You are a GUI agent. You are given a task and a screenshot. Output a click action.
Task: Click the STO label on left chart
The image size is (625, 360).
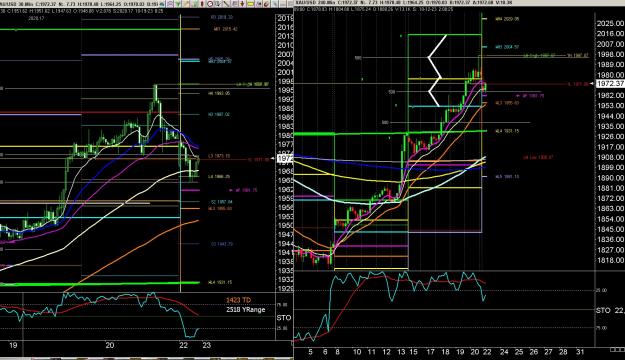(284, 318)
